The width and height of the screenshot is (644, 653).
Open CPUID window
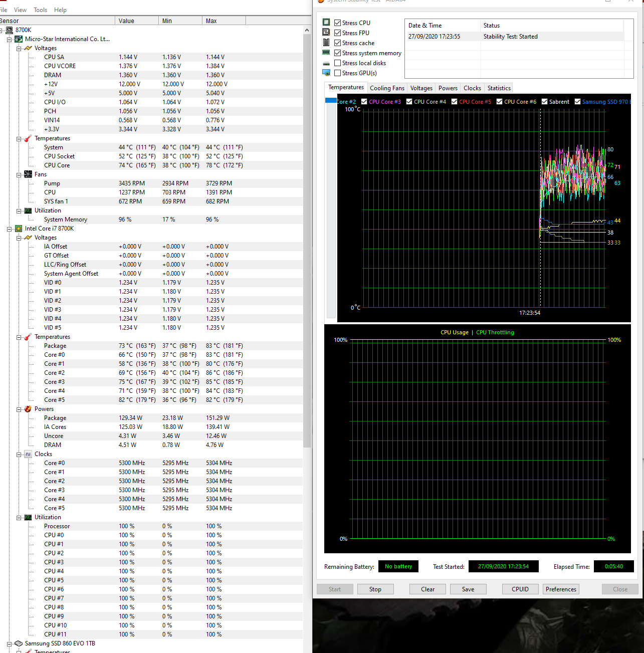tap(520, 589)
